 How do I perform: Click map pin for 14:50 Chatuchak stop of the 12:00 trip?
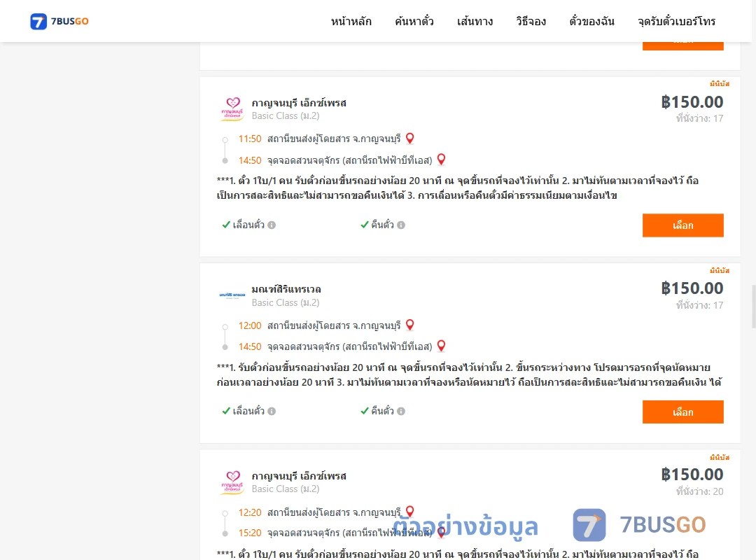pos(441,346)
